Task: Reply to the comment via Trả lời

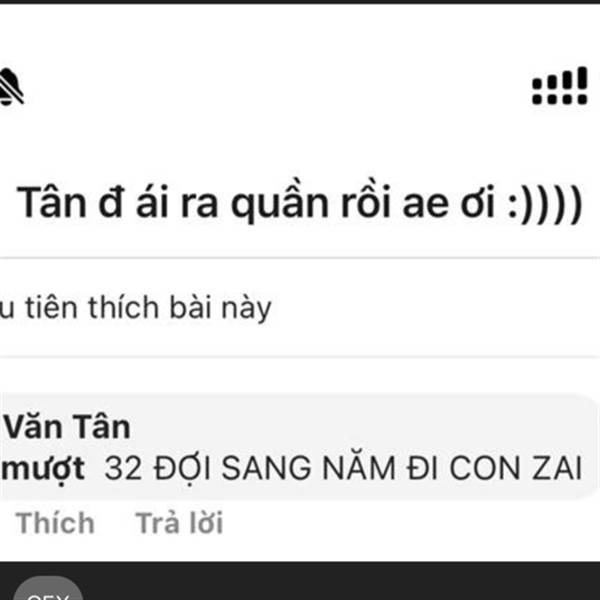Action: tap(179, 523)
